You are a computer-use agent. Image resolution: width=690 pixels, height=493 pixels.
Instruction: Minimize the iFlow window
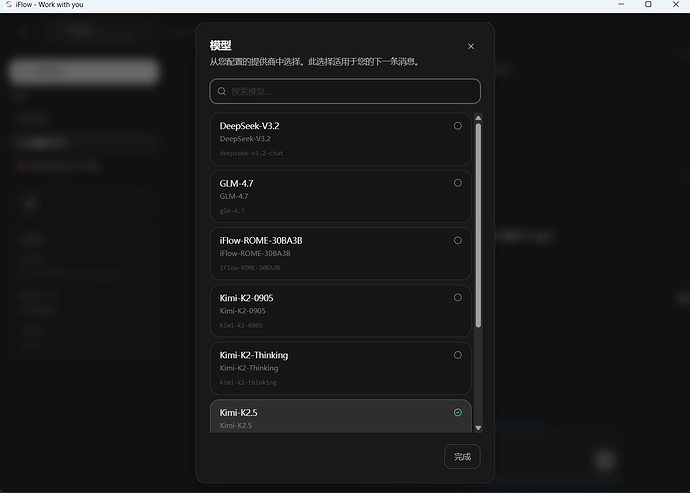pyautogui.click(x=621, y=4)
